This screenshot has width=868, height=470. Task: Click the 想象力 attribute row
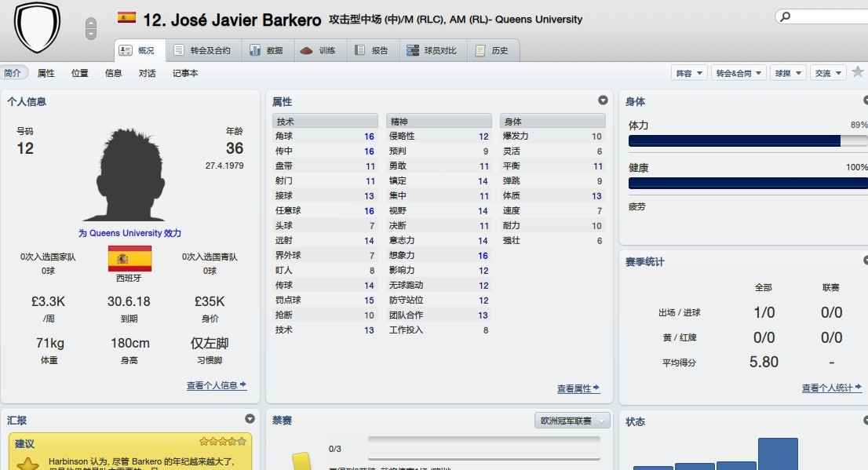(439, 256)
